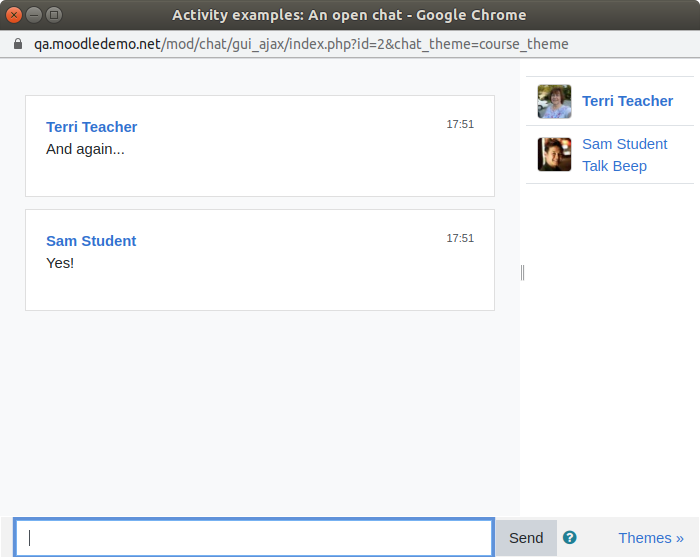Click the Talk link under Sam Student

tap(594, 166)
